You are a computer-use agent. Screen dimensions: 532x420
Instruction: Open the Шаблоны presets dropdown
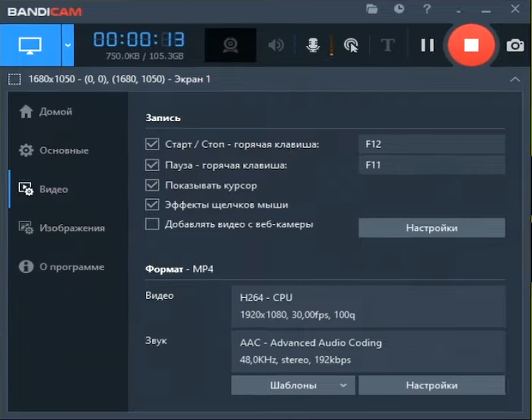[293, 385]
